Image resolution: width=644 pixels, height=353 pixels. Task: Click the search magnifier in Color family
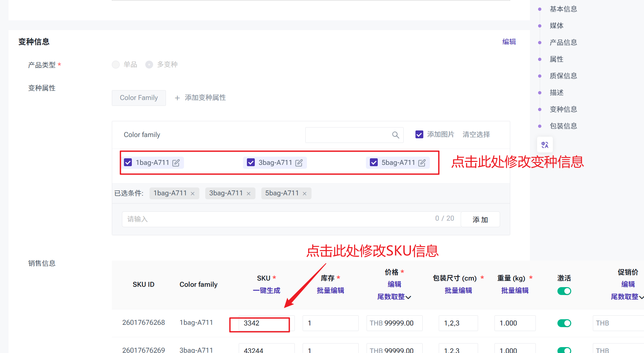tap(395, 135)
